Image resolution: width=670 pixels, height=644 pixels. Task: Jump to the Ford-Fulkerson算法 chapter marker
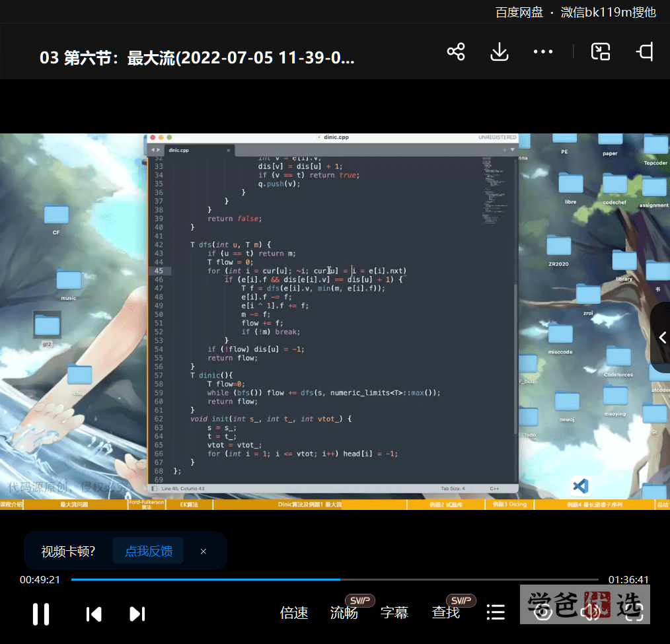147,505
